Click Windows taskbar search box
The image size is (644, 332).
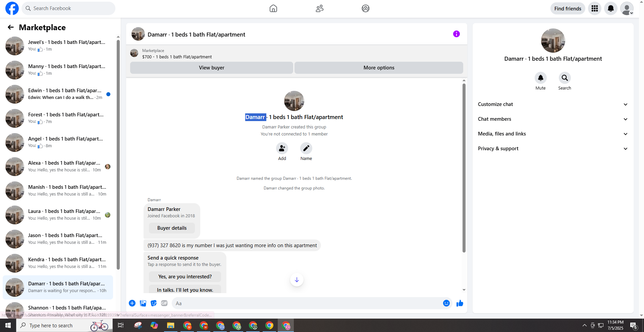coord(64,325)
